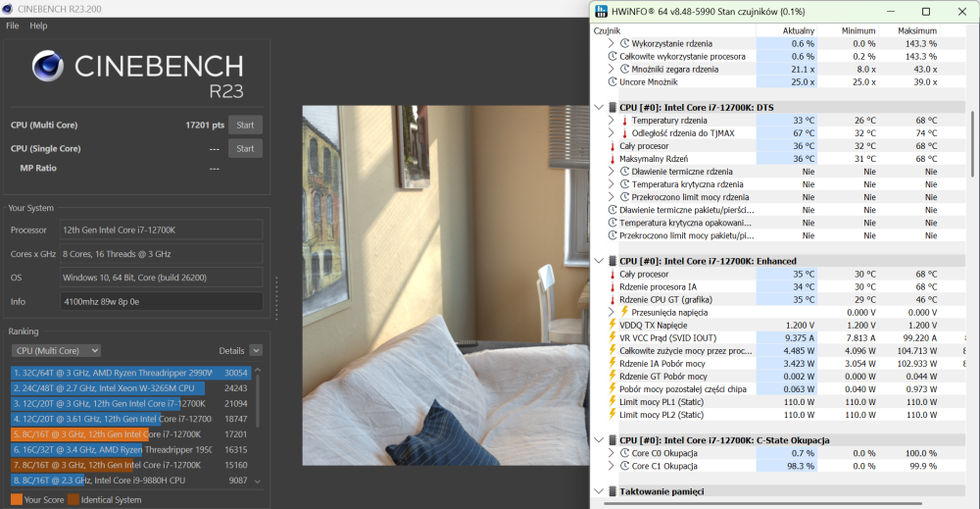Viewport: 980px width, 509px height.
Task: Start the CPU (Single Core) benchmark
Action: click(x=245, y=149)
